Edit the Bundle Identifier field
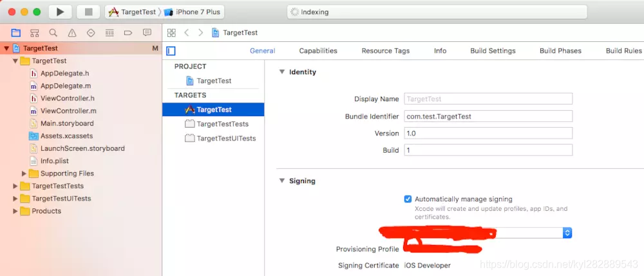 488,116
